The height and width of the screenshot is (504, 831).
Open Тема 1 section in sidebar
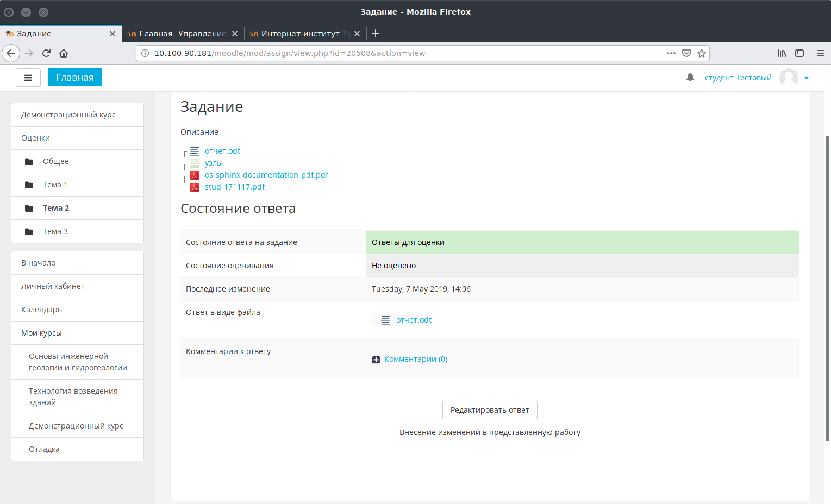tap(77, 185)
